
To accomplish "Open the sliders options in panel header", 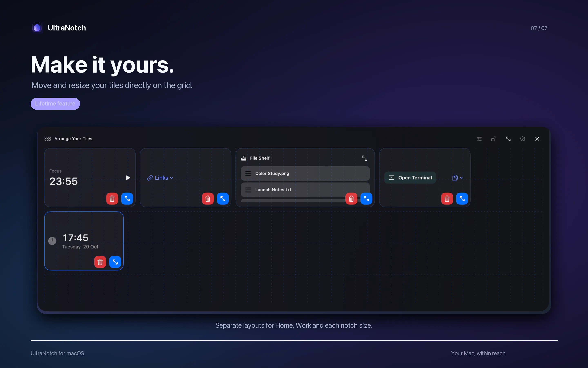I will 479,139.
